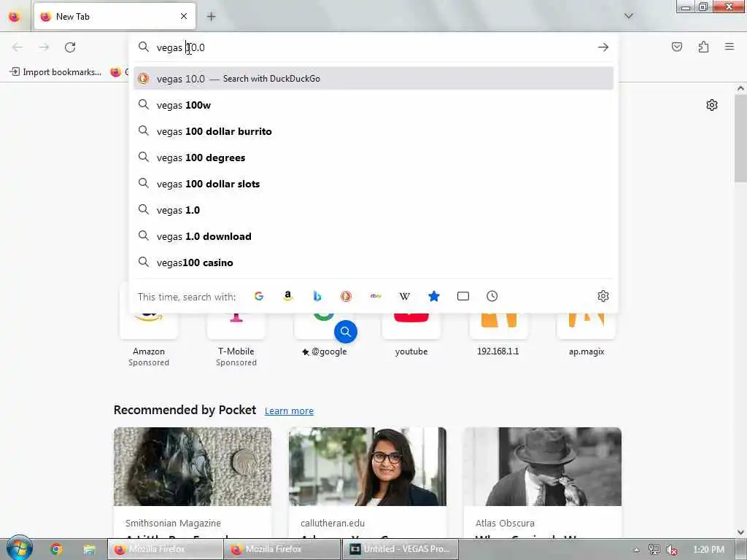Search open Tabs with tab icon

(x=462, y=296)
